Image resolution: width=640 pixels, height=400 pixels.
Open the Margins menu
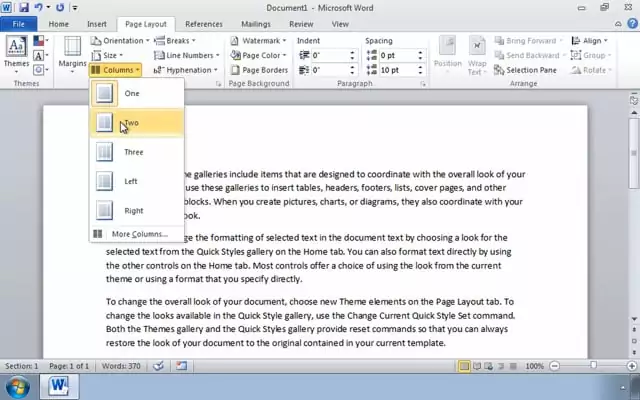pos(72,56)
